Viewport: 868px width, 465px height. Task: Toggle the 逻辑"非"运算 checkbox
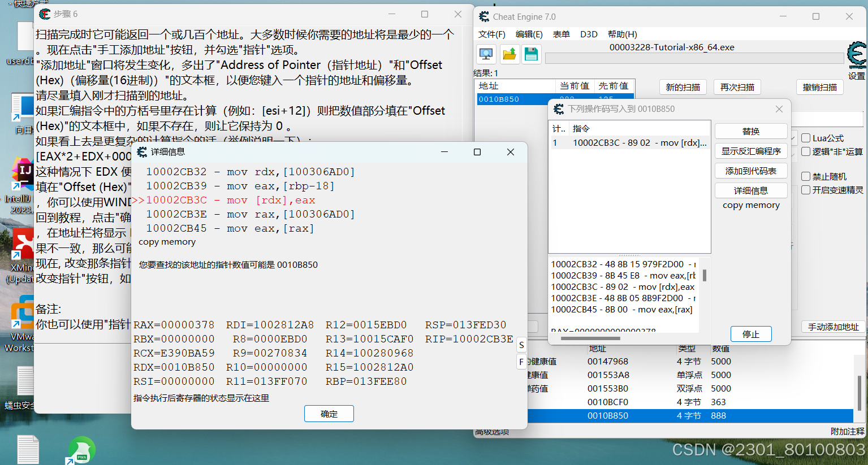click(806, 151)
